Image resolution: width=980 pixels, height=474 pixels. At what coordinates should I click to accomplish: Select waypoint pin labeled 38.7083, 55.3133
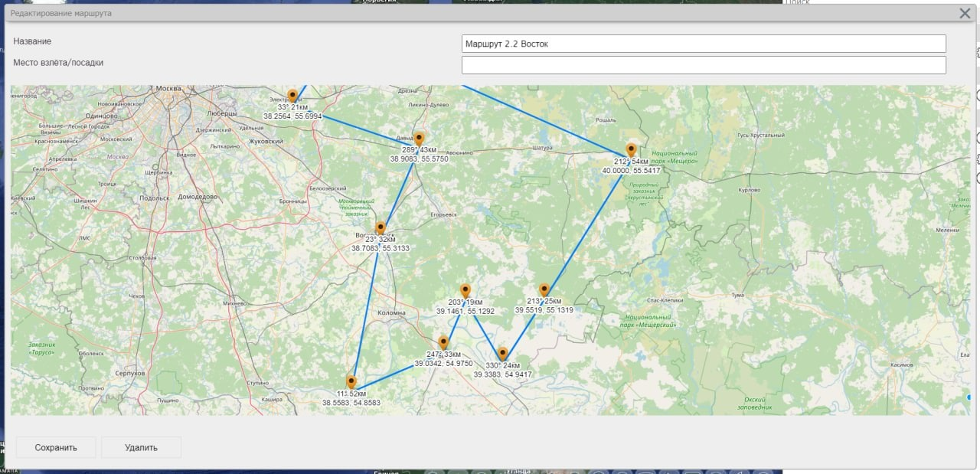(380, 228)
